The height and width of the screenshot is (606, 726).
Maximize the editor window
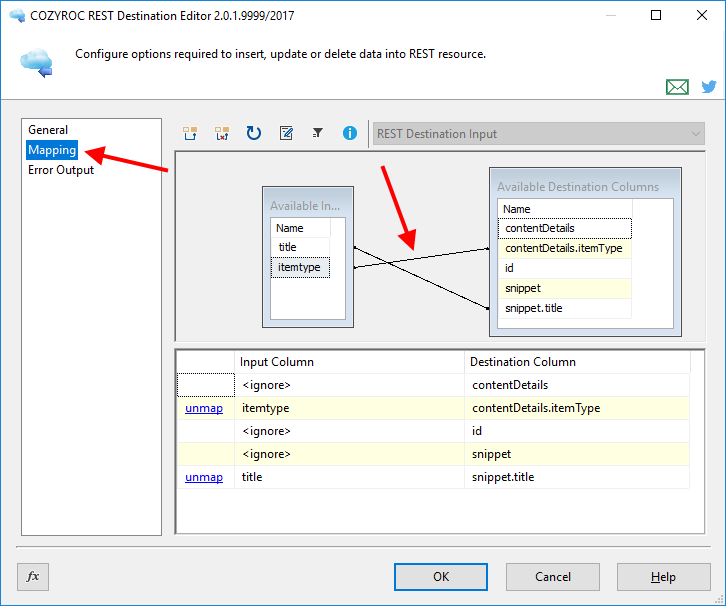click(656, 15)
